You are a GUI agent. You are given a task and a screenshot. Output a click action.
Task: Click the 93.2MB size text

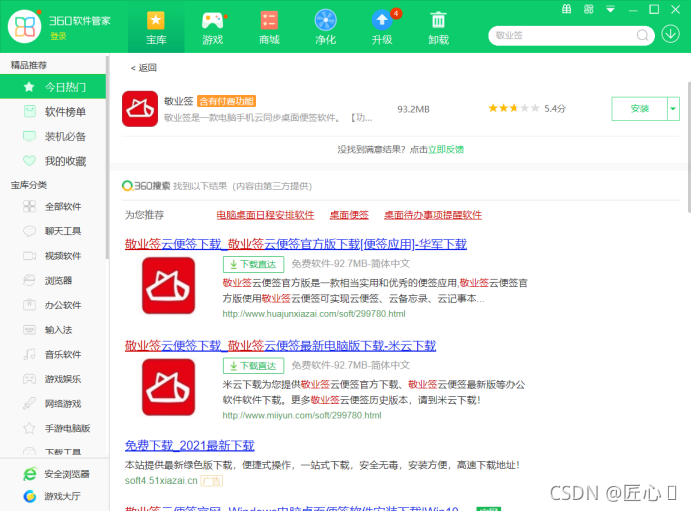click(413, 109)
